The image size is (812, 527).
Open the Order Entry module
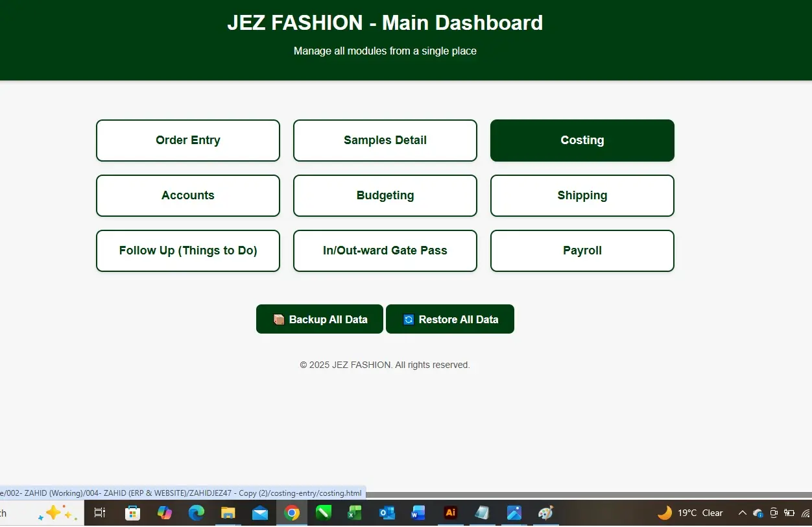pyautogui.click(x=188, y=140)
